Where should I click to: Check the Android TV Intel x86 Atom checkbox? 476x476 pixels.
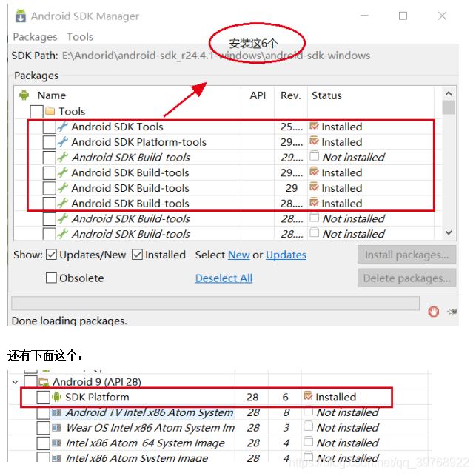43,413
